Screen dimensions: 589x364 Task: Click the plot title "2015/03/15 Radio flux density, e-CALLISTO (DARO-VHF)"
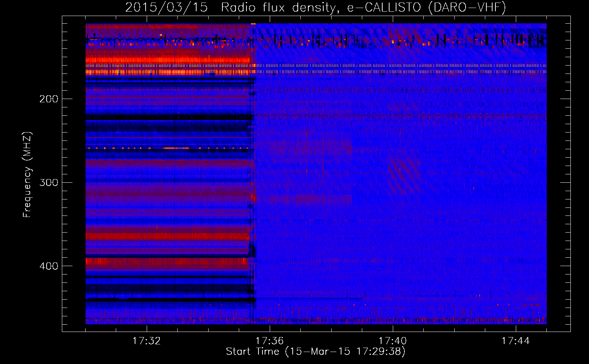(x=316, y=8)
